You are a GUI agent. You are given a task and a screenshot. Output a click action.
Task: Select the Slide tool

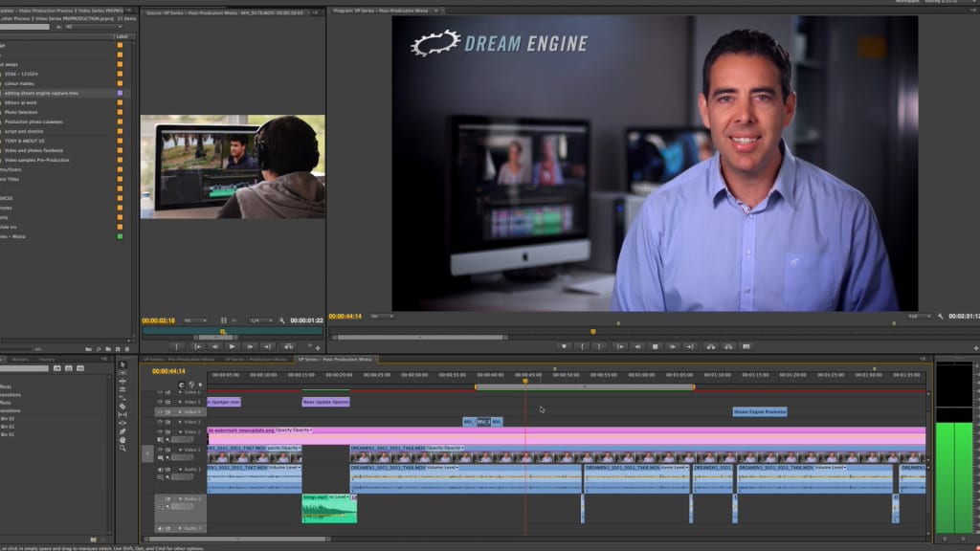[x=122, y=423]
